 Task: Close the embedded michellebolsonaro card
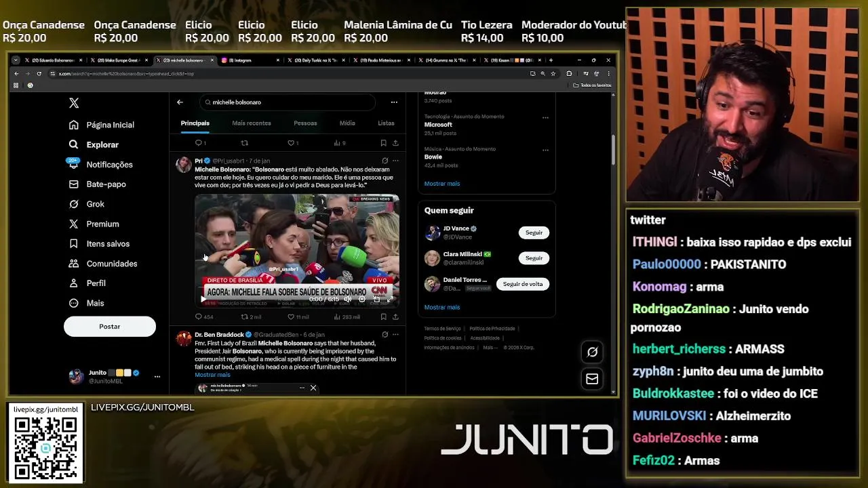pyautogui.click(x=313, y=388)
